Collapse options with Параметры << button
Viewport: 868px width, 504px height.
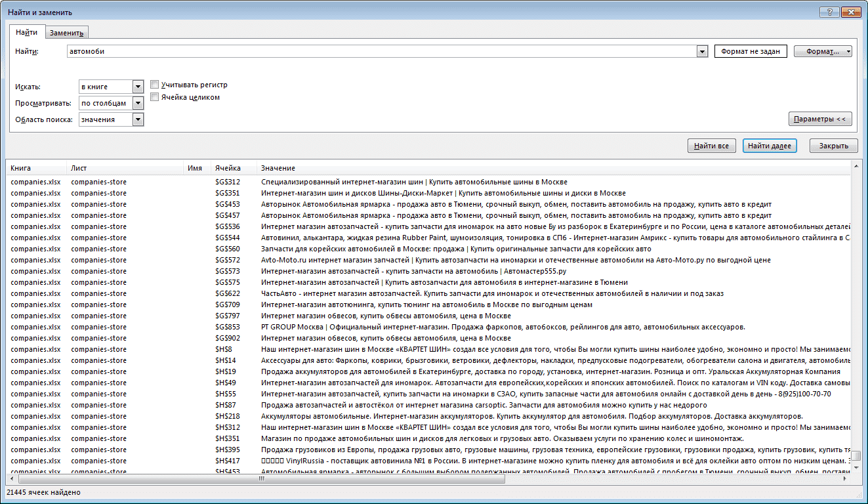(820, 119)
